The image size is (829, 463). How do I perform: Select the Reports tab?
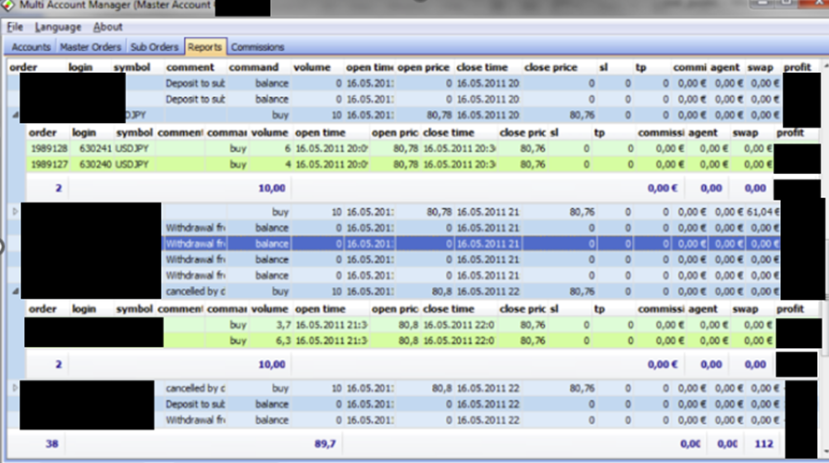click(x=205, y=47)
